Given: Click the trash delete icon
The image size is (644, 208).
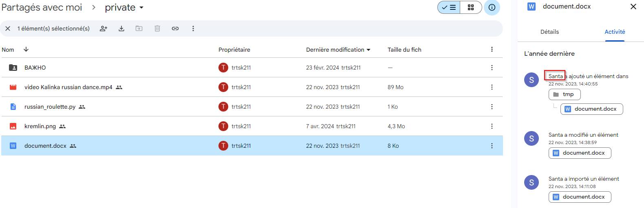Looking at the screenshot, I should pyautogui.click(x=157, y=28).
